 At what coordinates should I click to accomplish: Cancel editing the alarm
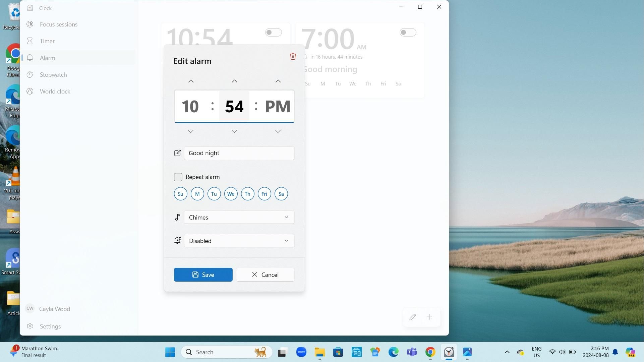265,275
